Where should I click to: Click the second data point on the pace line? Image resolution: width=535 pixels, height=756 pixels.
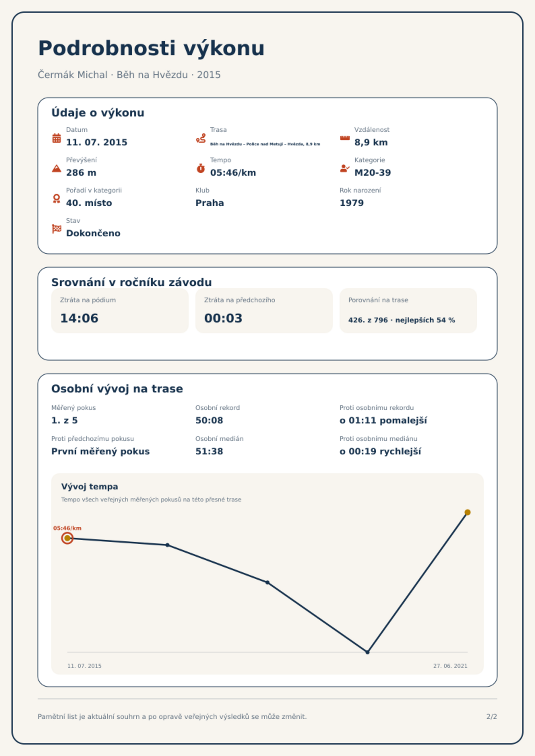pos(167,545)
